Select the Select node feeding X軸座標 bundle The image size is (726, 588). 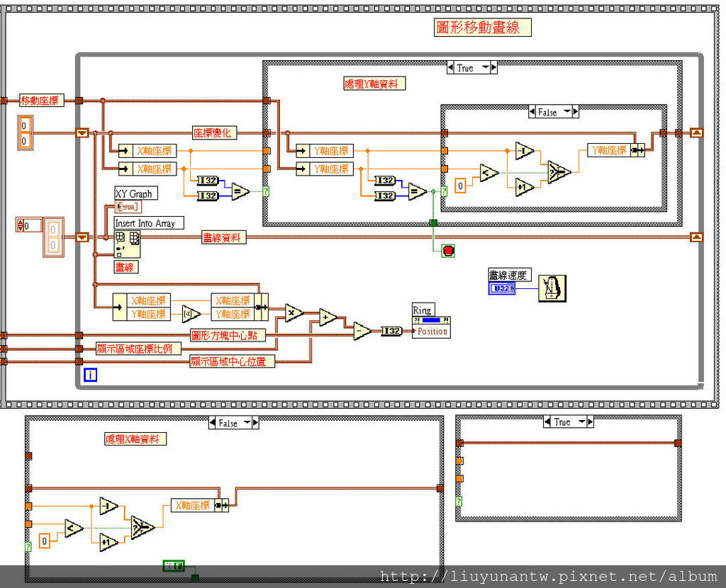[x=143, y=527]
